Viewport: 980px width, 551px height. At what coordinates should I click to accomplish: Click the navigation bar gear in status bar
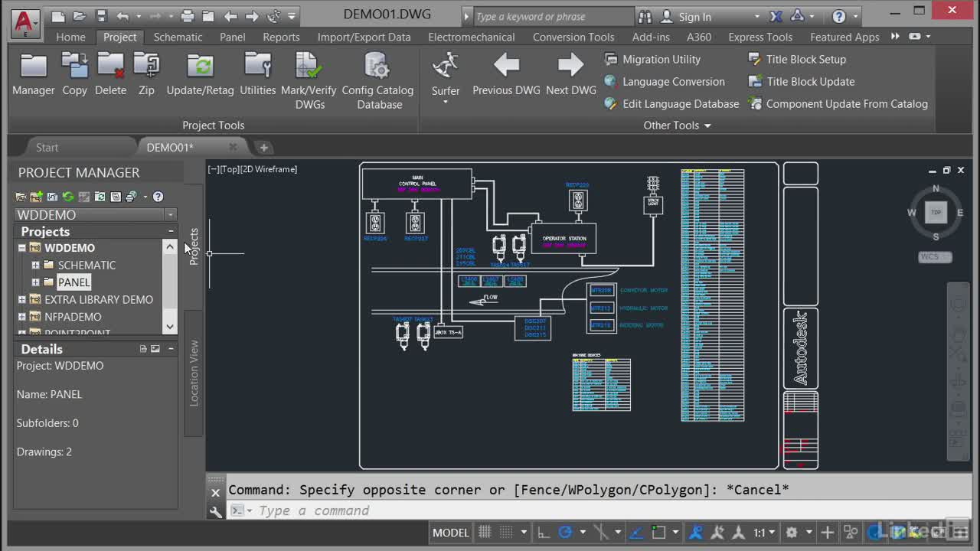click(792, 532)
